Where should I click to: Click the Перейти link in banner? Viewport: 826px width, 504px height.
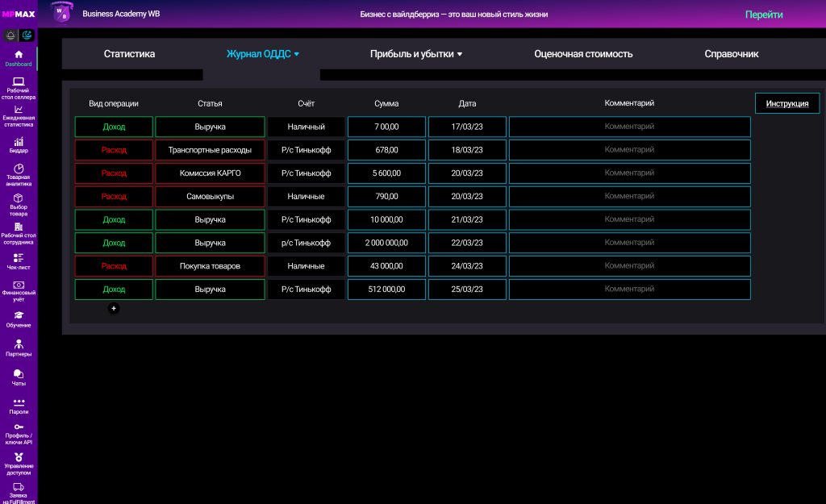(x=764, y=15)
